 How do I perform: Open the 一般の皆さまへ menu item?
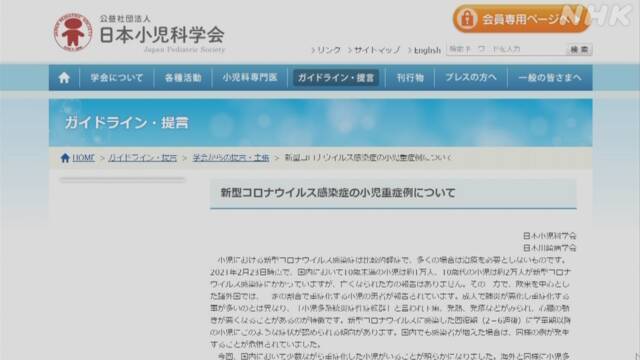point(549,78)
